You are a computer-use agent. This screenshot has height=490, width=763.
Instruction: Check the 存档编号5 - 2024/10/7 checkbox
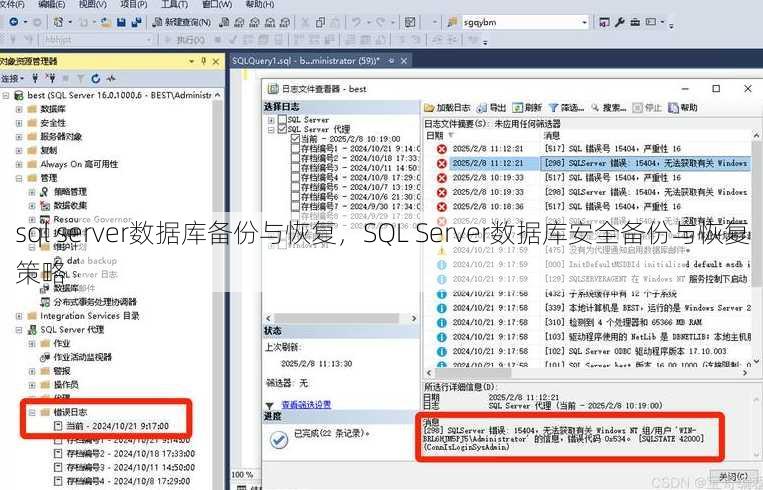pyautogui.click(x=295, y=187)
